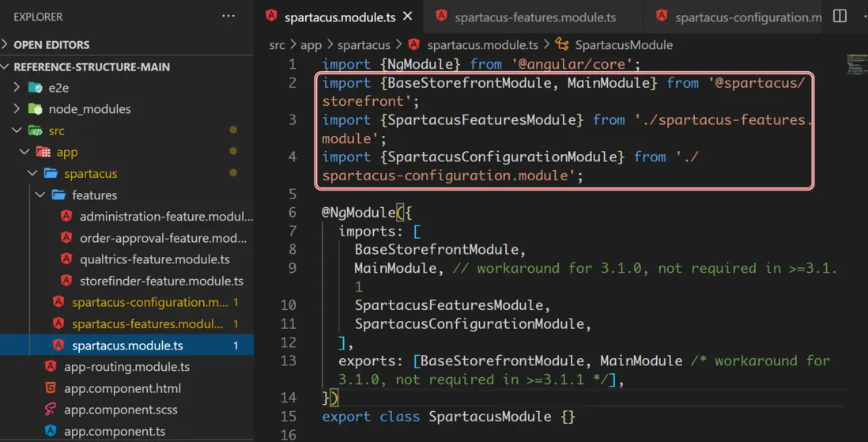This screenshot has width=868, height=442.
Task: Click the modified dot beside src folder
Action: tap(233, 130)
